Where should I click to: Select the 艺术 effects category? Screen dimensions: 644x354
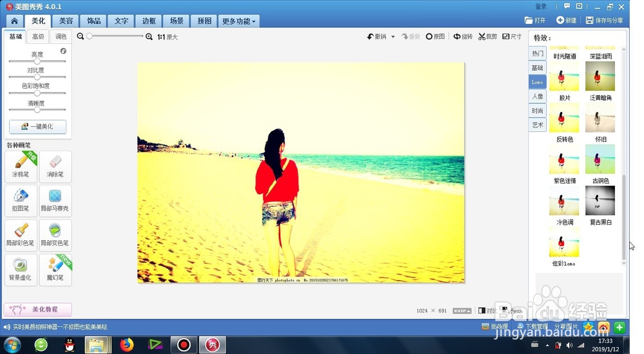[537, 125]
